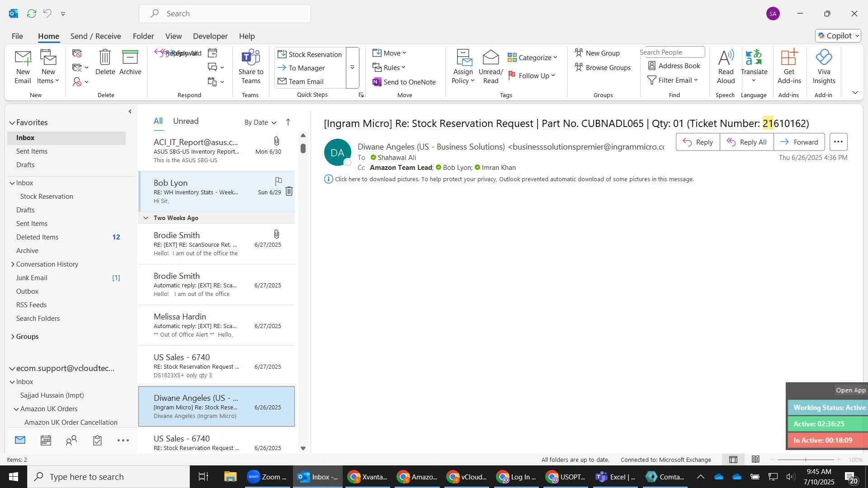This screenshot has height=488, width=868.
Task: Switch to Calendar view icon
Action: coord(46,440)
